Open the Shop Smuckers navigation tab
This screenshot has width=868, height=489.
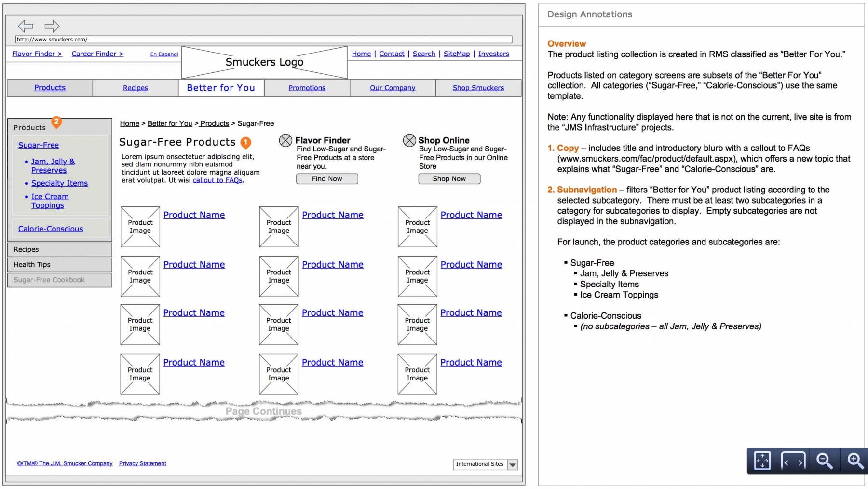click(478, 88)
